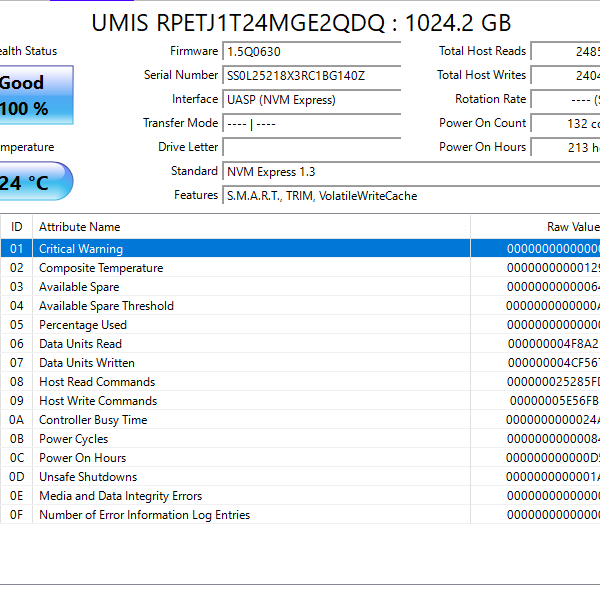Click the Total Host Reads label
Screen dimensions: 600x589
[482, 51]
